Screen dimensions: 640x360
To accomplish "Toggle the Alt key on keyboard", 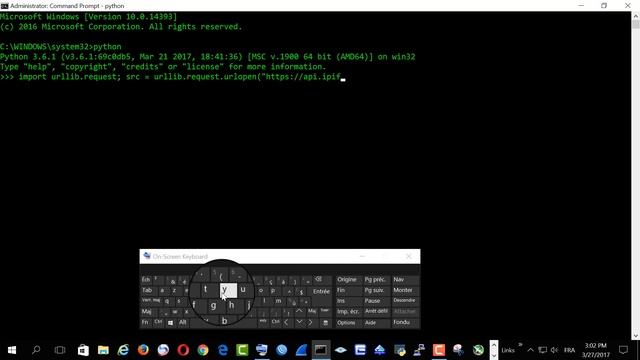I will (x=182, y=322).
